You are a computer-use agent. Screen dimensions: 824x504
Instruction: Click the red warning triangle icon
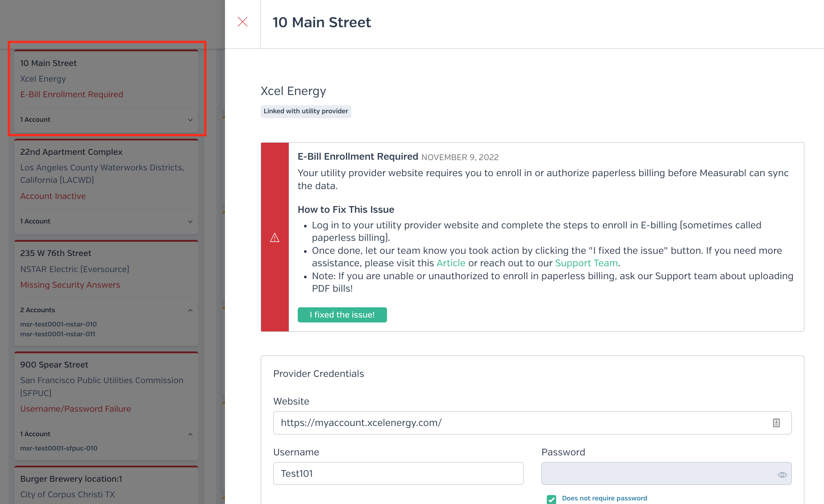275,238
